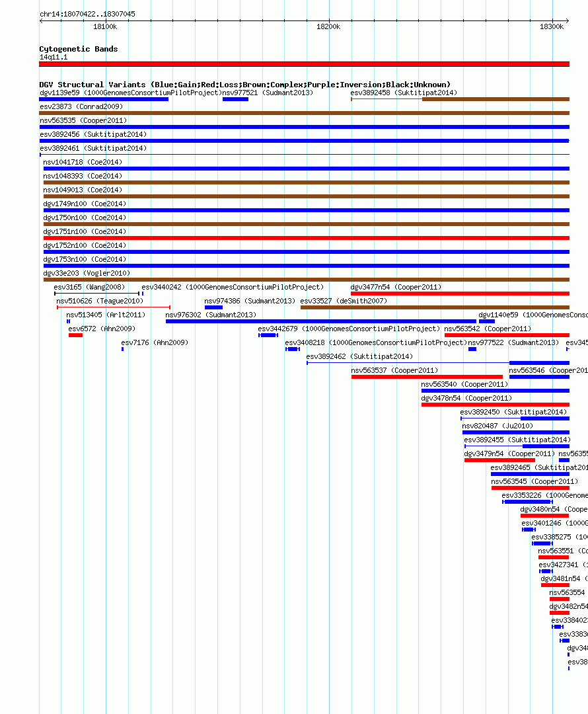Open nsv563537 (Cooper2011) variant
Viewport: 588px width, 714px height.
(x=394, y=371)
